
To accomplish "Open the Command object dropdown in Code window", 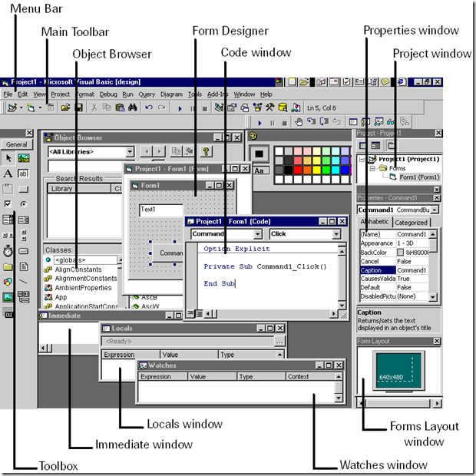I will [x=258, y=233].
